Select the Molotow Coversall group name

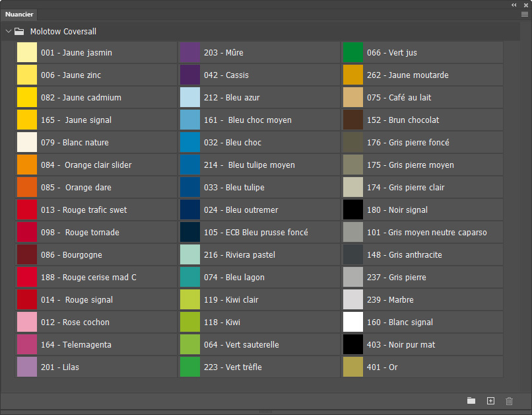click(x=63, y=32)
